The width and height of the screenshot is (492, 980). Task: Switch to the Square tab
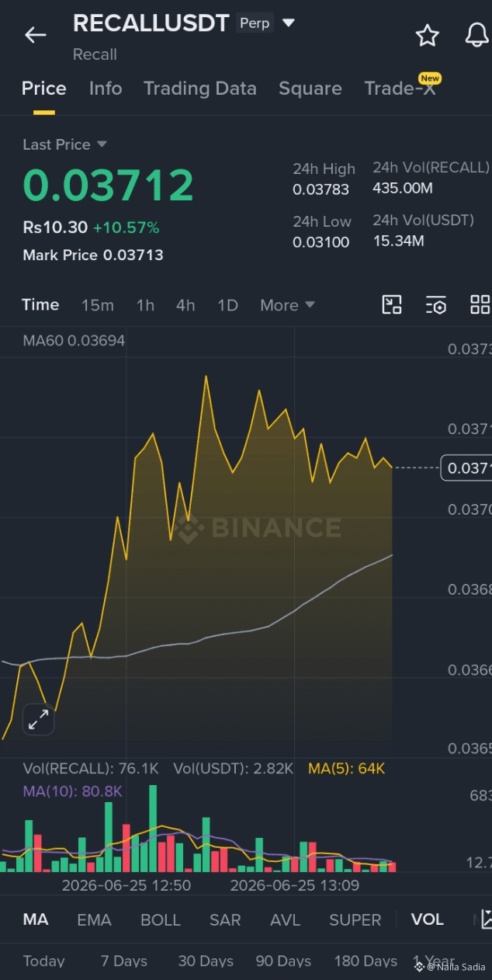pos(310,89)
